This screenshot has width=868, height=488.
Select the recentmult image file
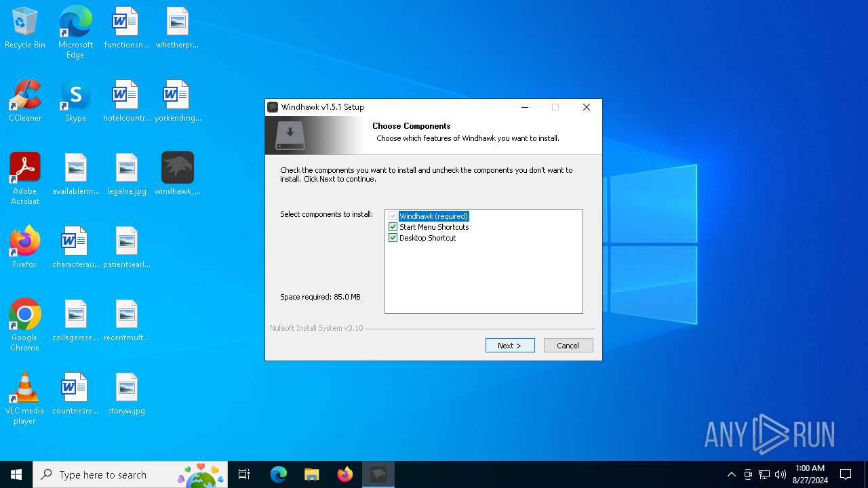pyautogui.click(x=126, y=321)
